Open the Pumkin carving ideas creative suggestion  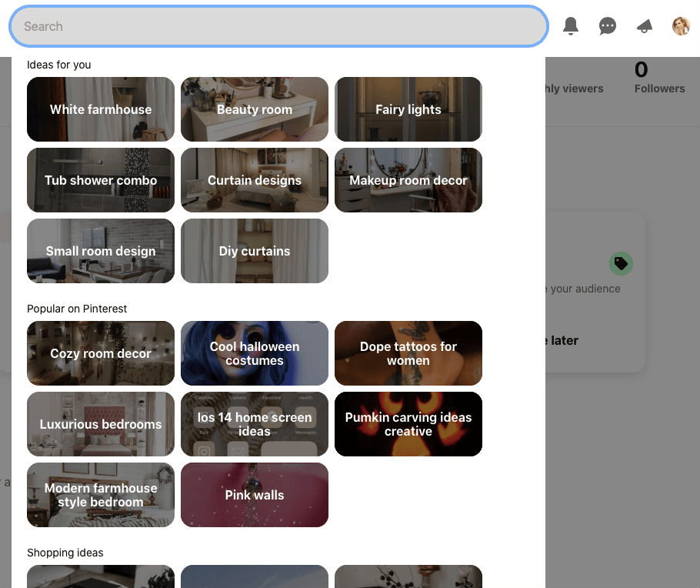tap(408, 424)
